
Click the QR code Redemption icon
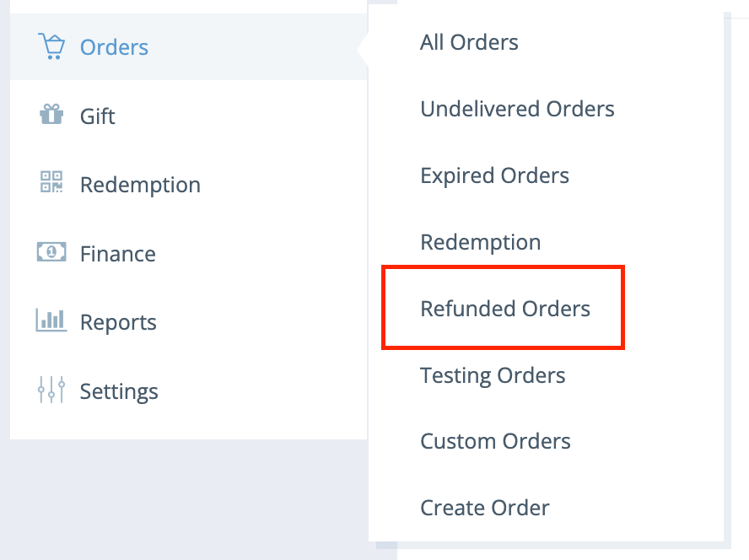[51, 183]
